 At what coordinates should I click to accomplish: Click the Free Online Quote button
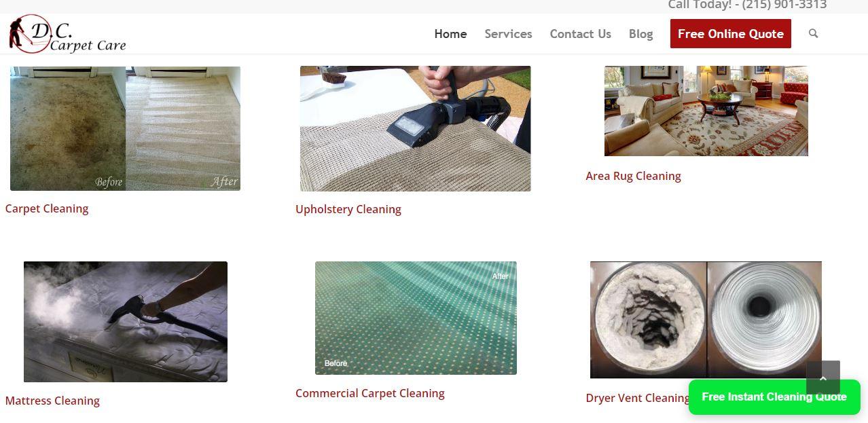pos(730,33)
